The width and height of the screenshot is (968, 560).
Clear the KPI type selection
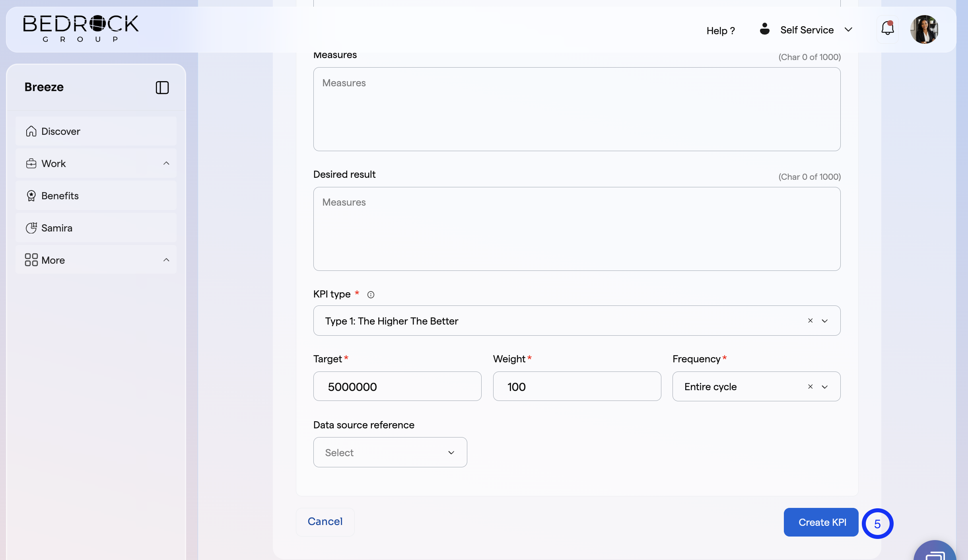click(x=810, y=321)
